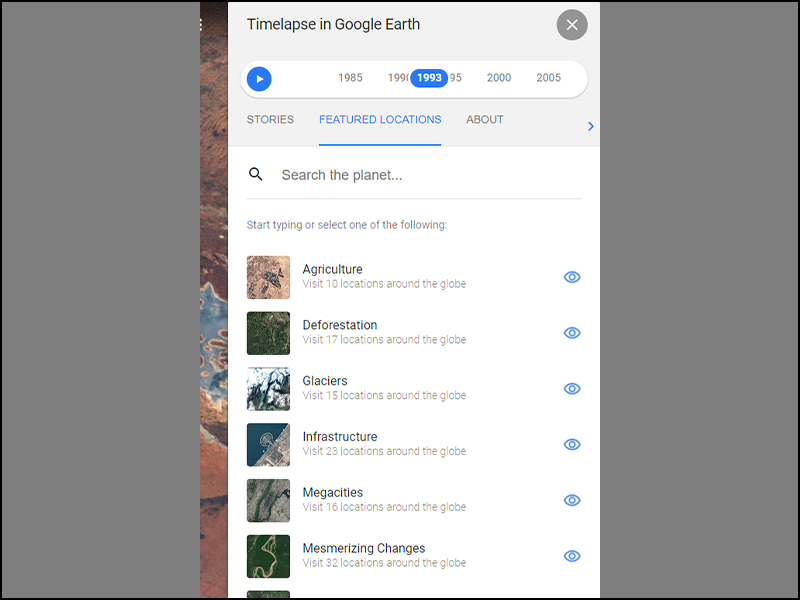The image size is (800, 600).
Task: Jump to year 2005 on timeline
Action: (x=548, y=78)
